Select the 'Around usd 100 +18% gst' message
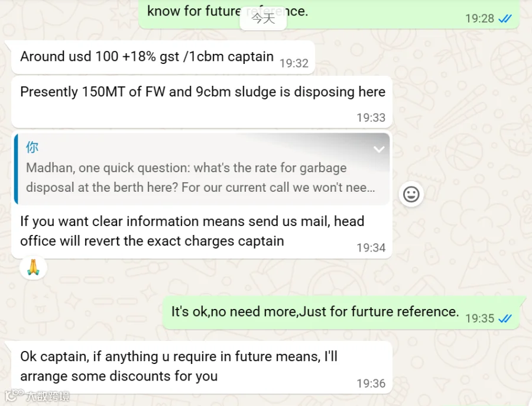 tap(163, 57)
